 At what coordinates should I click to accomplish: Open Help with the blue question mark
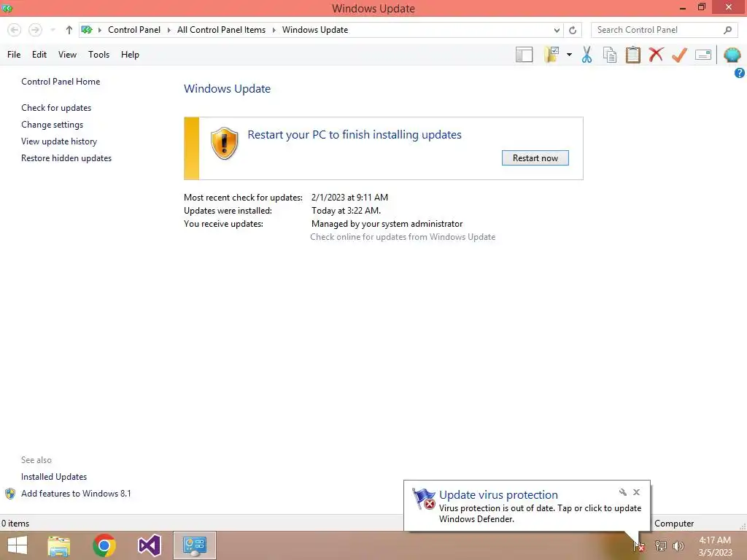[740, 73]
